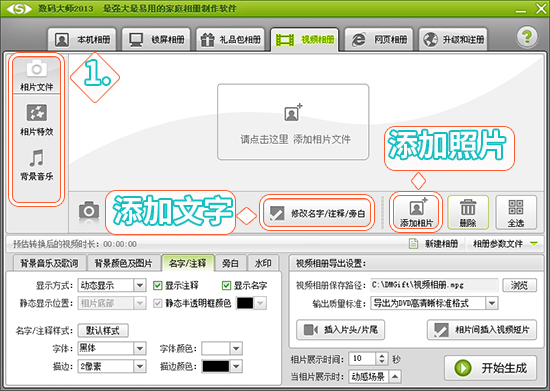Open 背景音乐及歌词 settings tab
Screen dimensions: 550x391
49,263
